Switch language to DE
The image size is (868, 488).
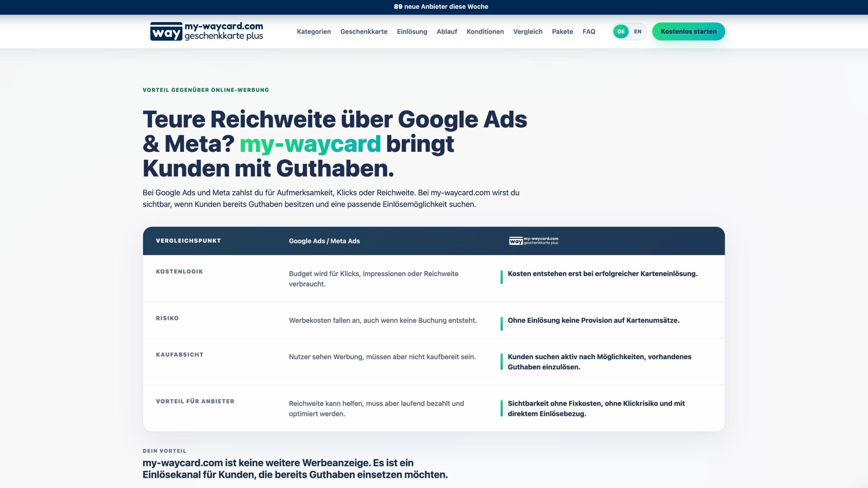pos(621,32)
